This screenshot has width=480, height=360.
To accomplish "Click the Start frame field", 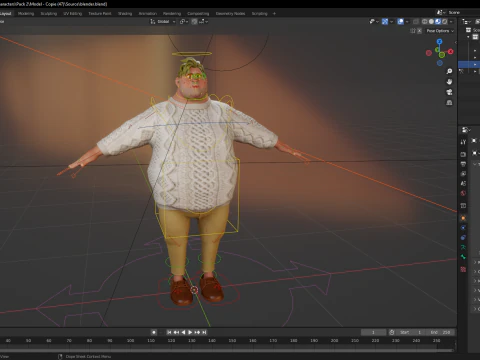I will 411,332.
